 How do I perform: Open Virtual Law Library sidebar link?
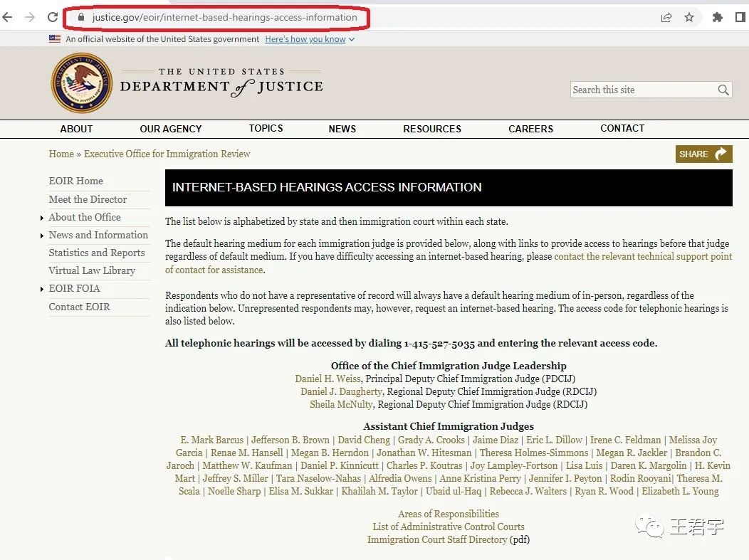pos(92,270)
